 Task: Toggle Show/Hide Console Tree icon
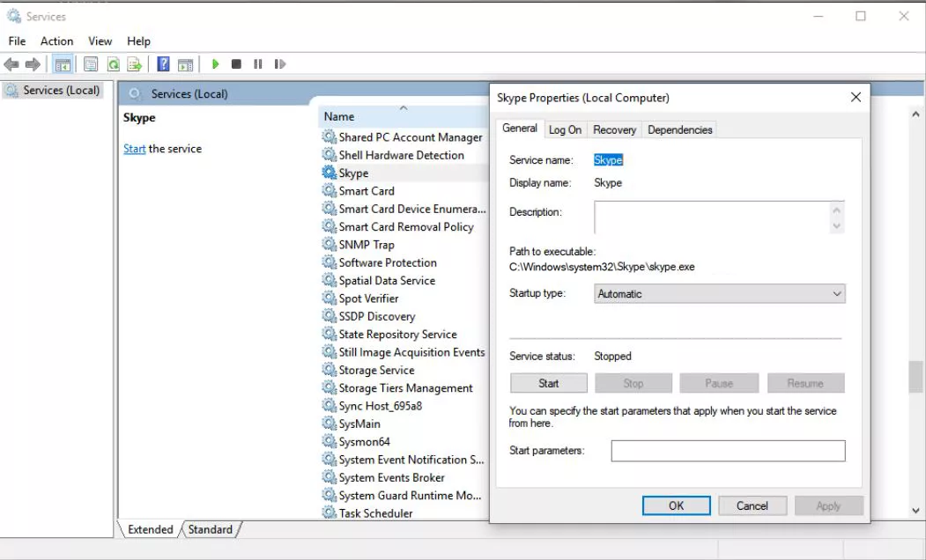point(63,64)
